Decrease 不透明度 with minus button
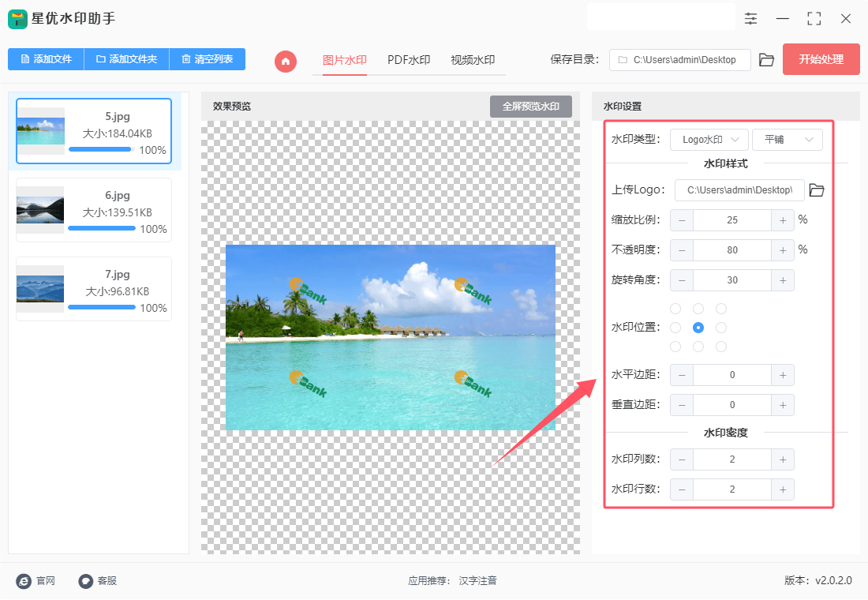The height and width of the screenshot is (600, 868). tap(682, 249)
